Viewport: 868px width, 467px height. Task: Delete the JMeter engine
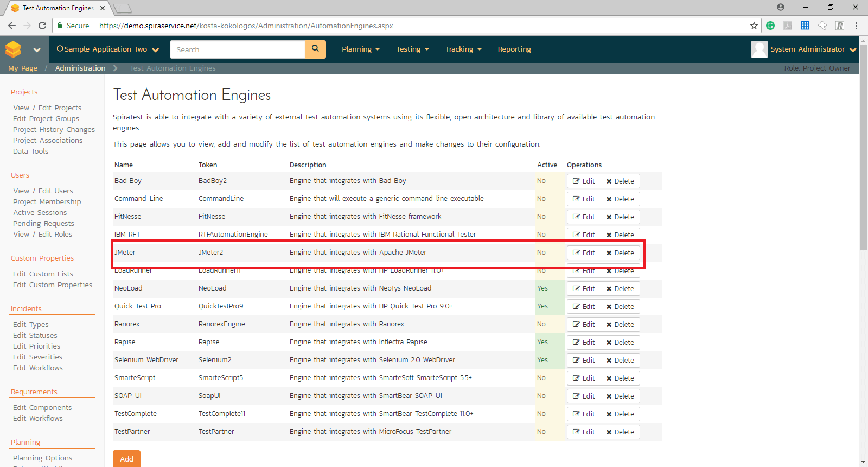click(620, 253)
